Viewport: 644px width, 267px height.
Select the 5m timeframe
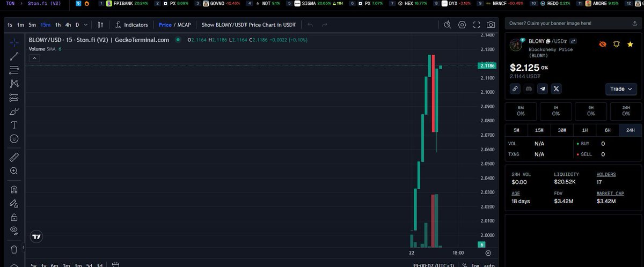click(x=32, y=25)
